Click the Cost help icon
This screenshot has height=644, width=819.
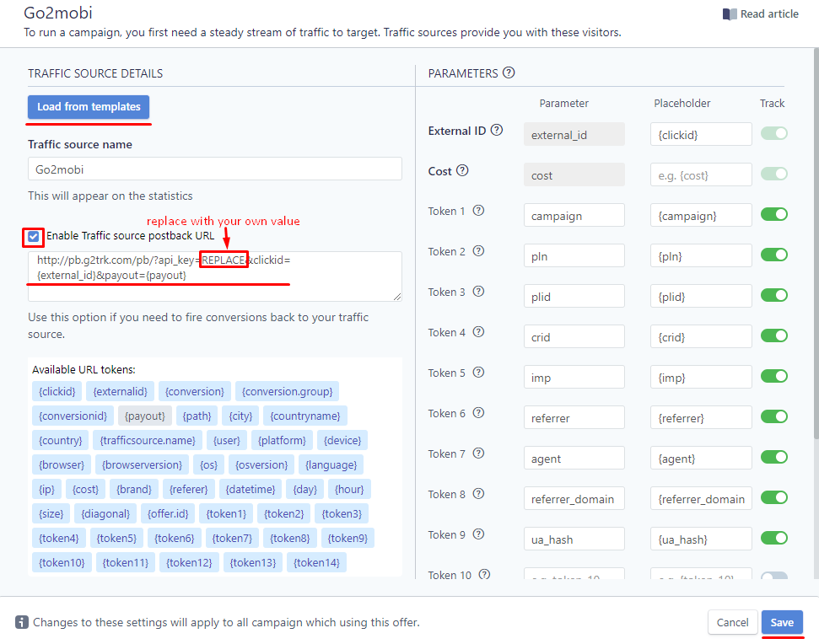pos(462,170)
